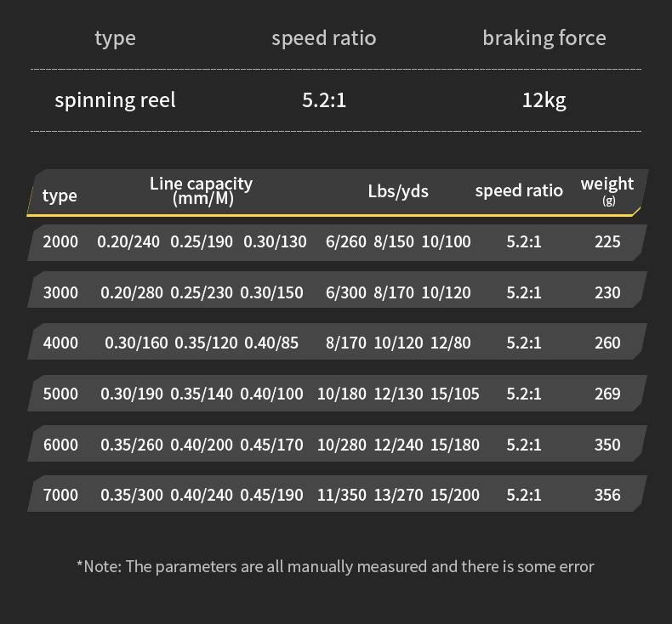Image resolution: width=672 pixels, height=624 pixels.
Task: Click the manual measurement note at bottom
Action: (335, 567)
